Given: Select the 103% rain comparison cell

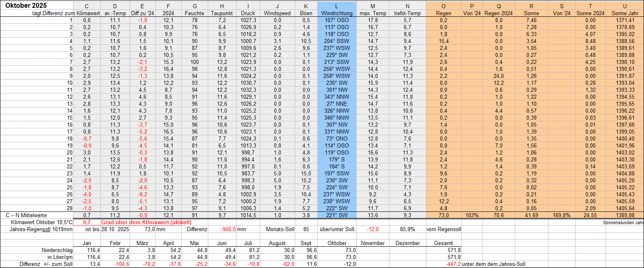Looking at the screenshot, I should 472,215.
